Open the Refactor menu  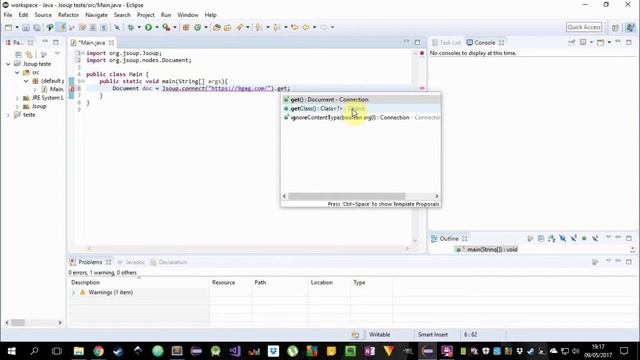pyautogui.click(x=68, y=15)
